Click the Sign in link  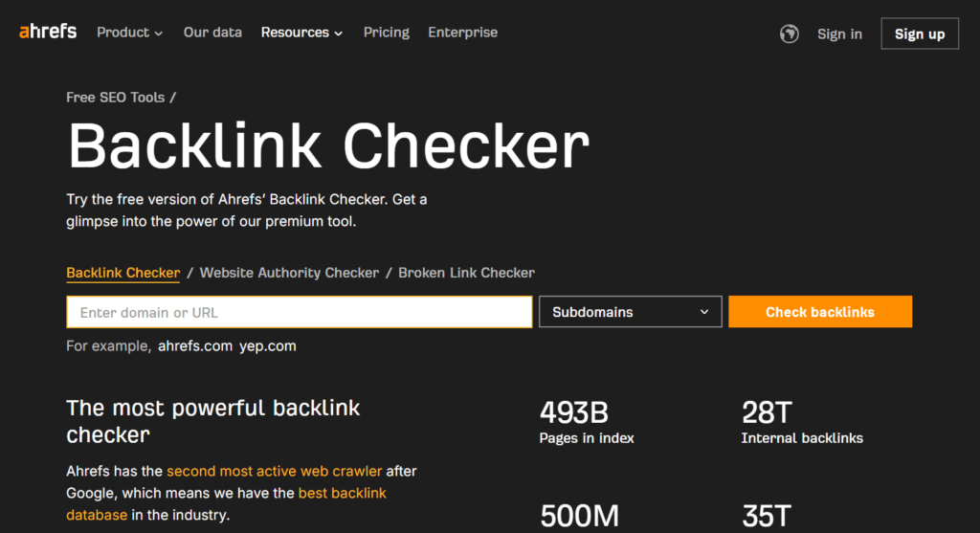pos(839,33)
